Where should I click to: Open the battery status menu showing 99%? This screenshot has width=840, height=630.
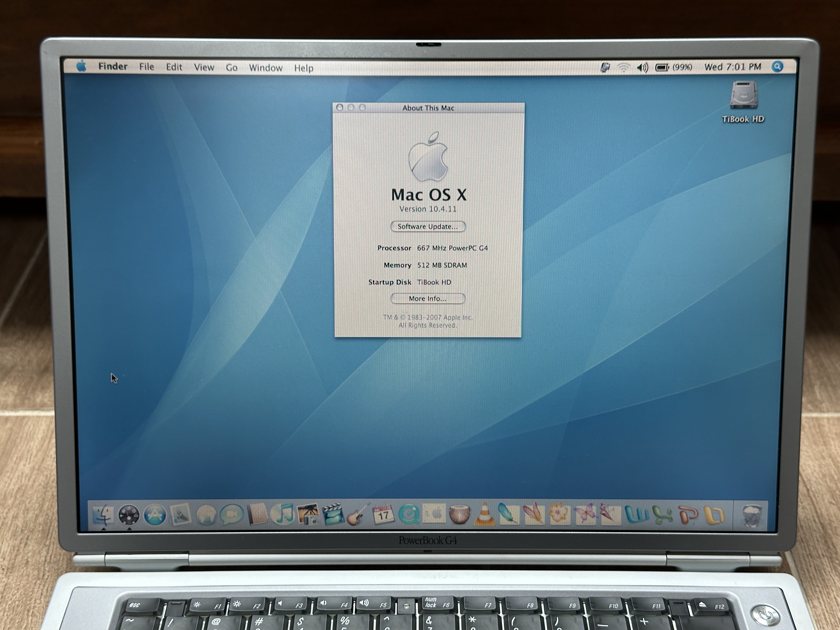click(x=674, y=67)
